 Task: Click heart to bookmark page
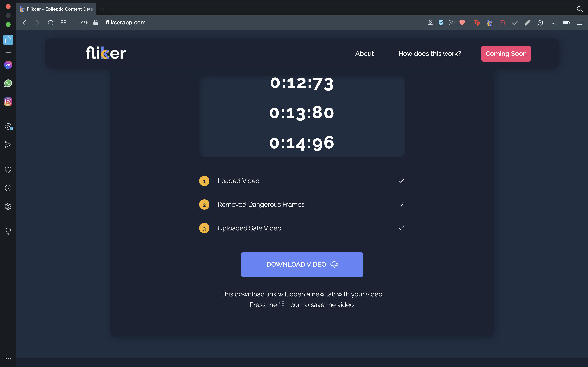462,23
